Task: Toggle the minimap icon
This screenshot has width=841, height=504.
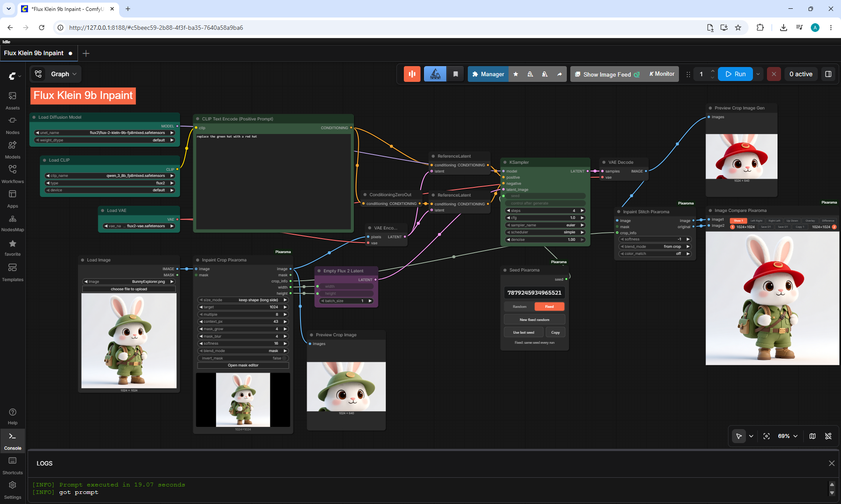Action: click(x=813, y=436)
